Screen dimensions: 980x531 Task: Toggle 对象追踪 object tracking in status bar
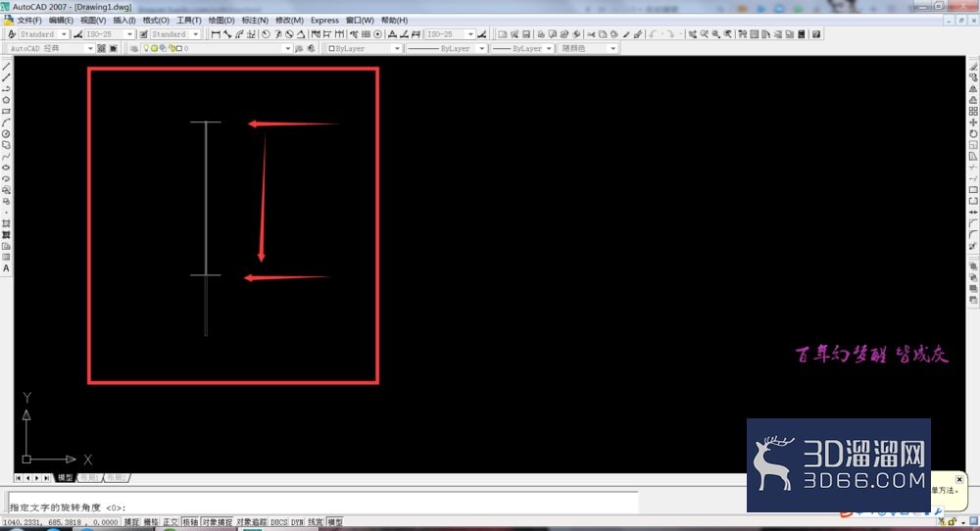click(x=251, y=521)
